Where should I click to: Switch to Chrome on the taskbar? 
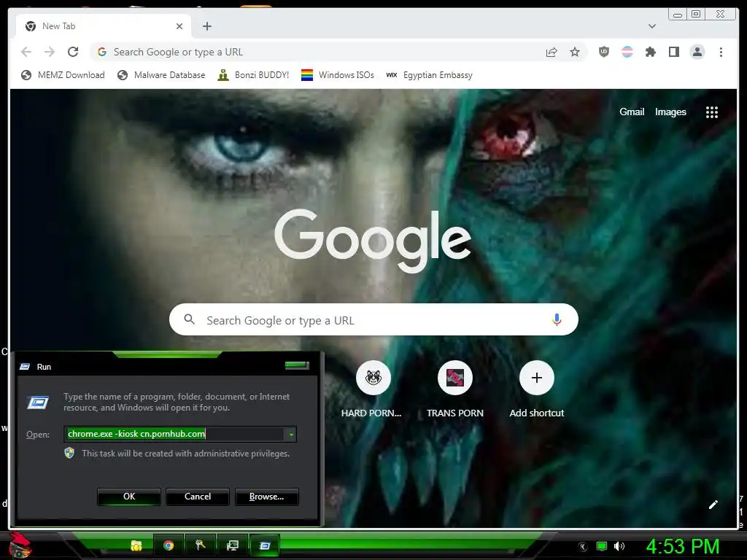click(x=169, y=545)
